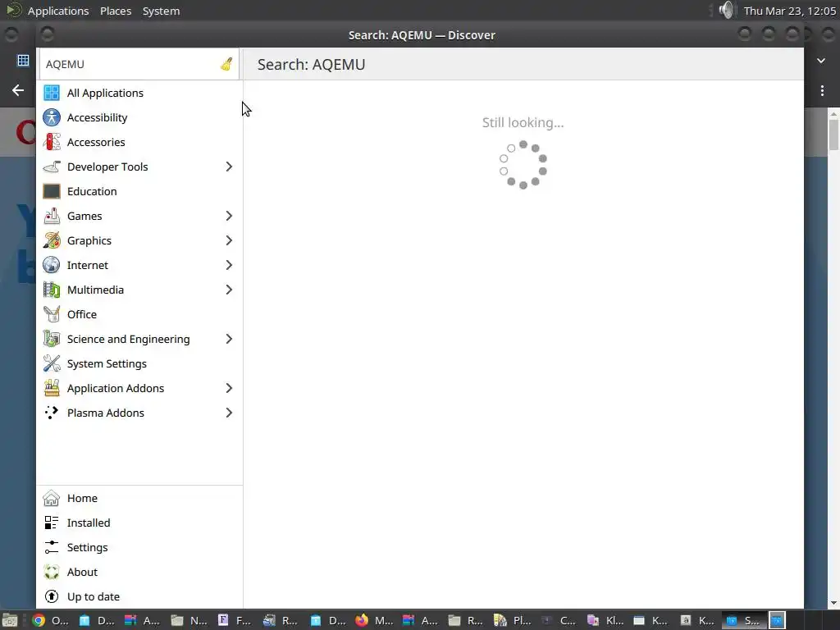Click the Education blackboard icon
The image size is (840, 630).
pos(52,191)
